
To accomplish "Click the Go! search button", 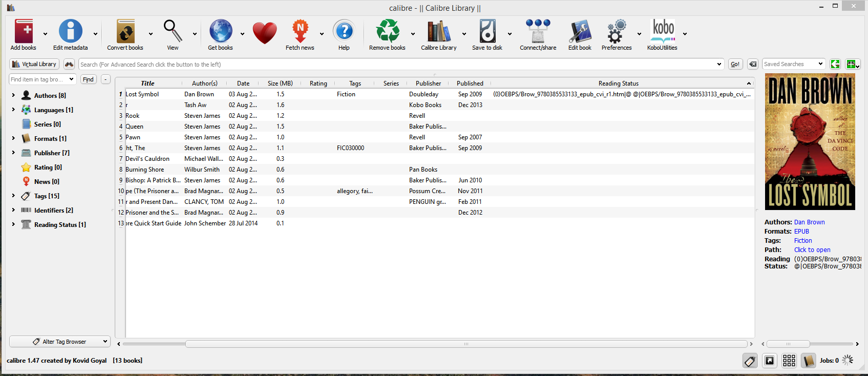I will (735, 64).
